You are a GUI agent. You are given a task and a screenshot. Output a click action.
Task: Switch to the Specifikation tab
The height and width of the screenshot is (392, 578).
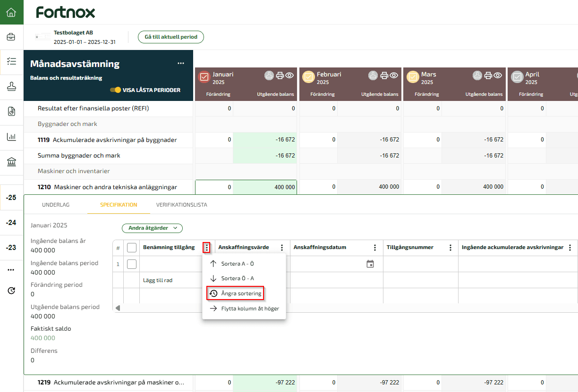[119, 205]
